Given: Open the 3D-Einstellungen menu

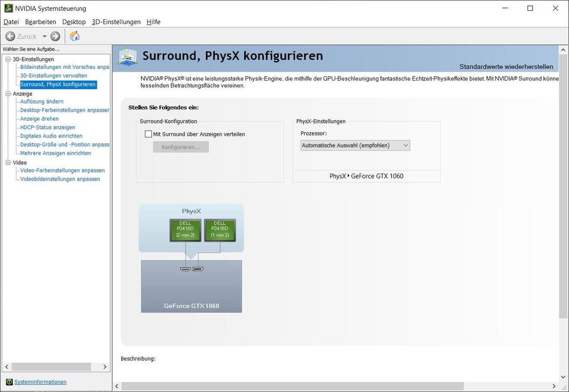Looking at the screenshot, I should tap(116, 22).
